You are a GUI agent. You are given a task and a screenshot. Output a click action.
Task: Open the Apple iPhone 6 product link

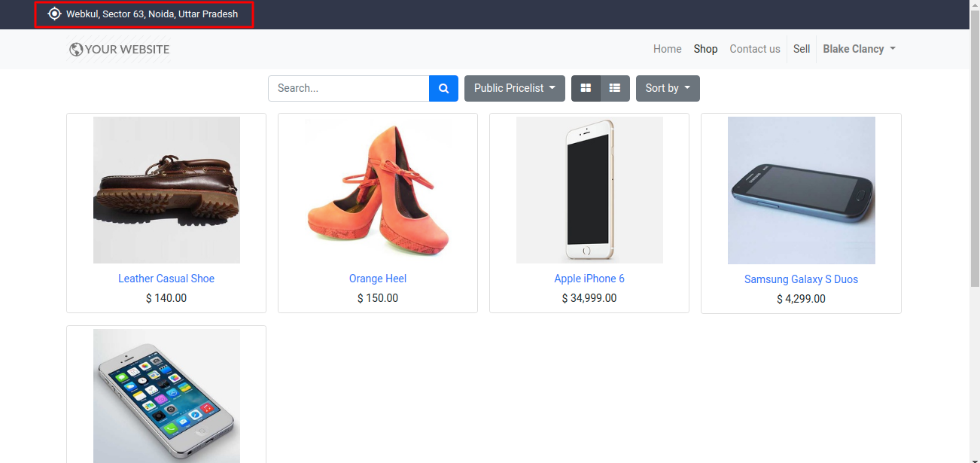[589, 279]
